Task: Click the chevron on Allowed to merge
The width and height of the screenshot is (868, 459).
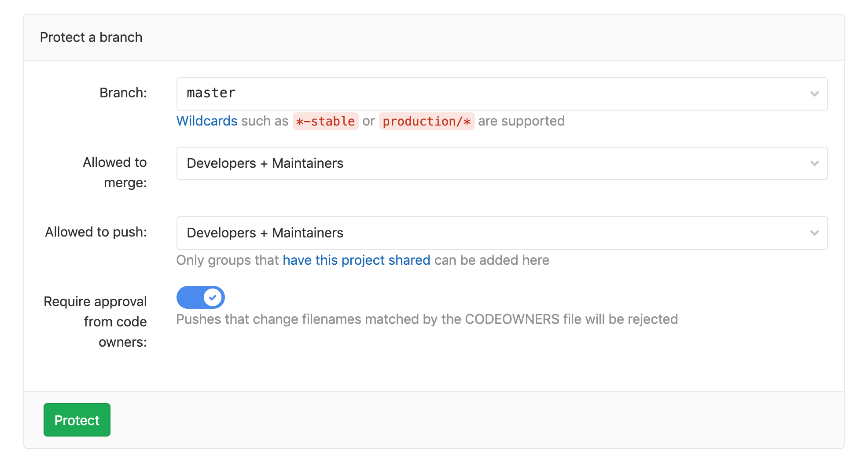Action: pyautogui.click(x=814, y=163)
